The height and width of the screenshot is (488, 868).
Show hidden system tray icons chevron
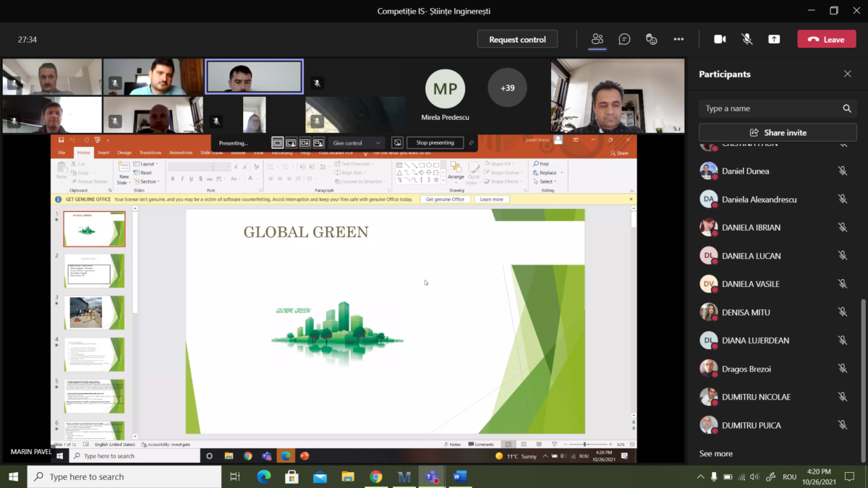pyautogui.click(x=700, y=476)
